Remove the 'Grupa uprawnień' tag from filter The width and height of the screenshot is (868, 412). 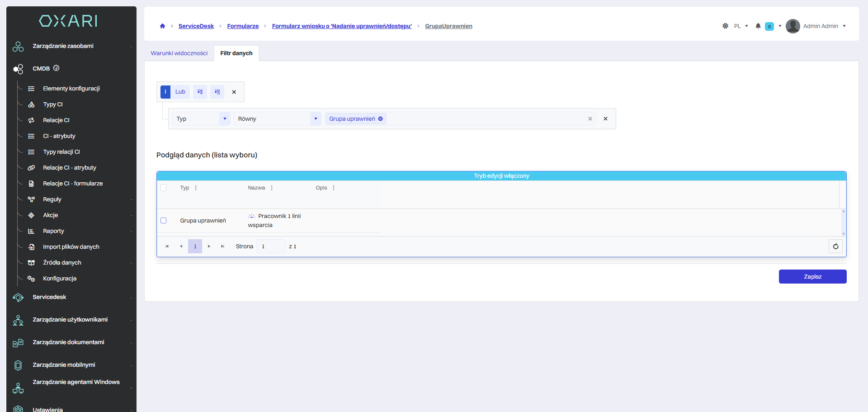click(x=381, y=119)
